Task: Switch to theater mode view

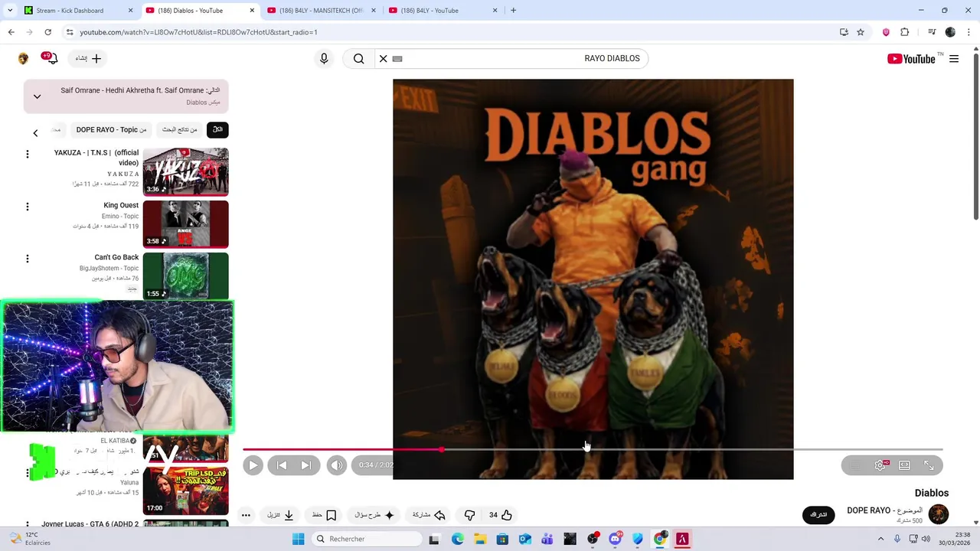Action: pos(904,465)
